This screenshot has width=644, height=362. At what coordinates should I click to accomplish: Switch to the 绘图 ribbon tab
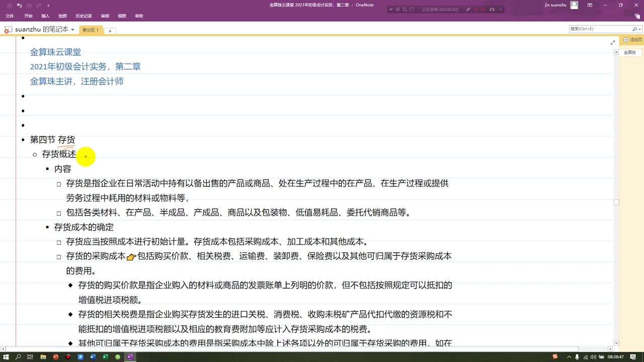(62, 16)
